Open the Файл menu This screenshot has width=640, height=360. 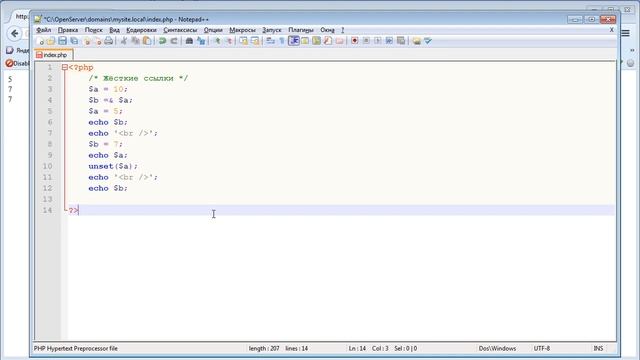pos(44,30)
